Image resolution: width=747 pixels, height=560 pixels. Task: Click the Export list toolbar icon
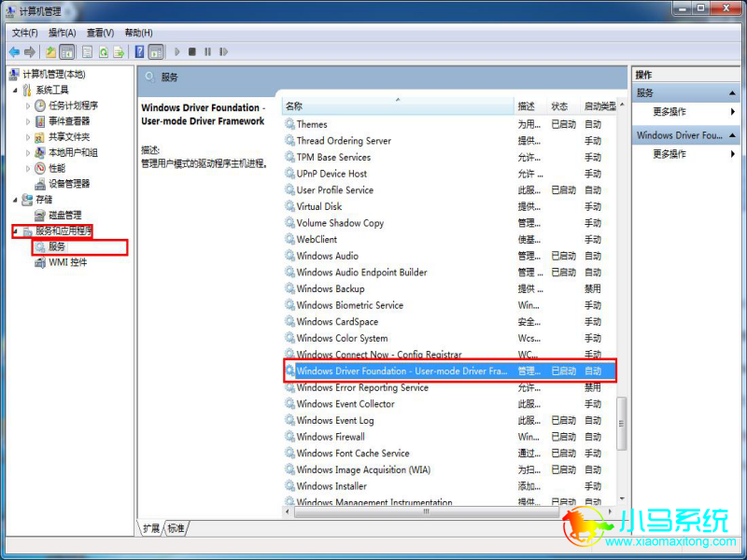click(x=119, y=52)
